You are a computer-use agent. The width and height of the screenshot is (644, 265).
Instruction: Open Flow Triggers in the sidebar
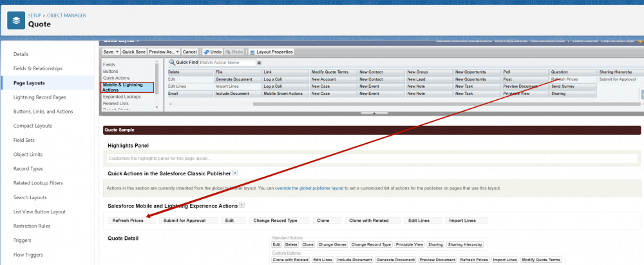pyautogui.click(x=28, y=255)
